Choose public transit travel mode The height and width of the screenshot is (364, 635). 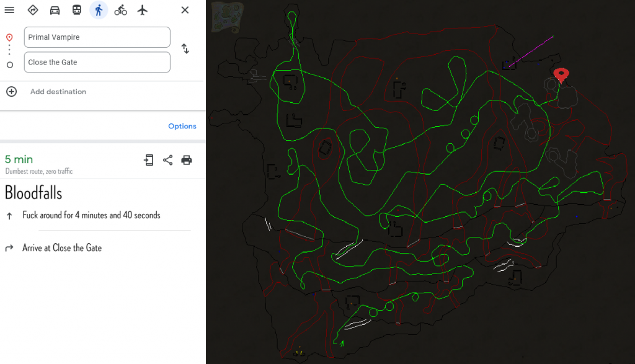coord(76,10)
